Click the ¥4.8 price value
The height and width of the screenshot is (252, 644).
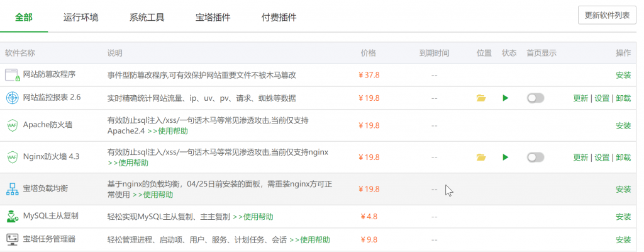click(x=369, y=217)
